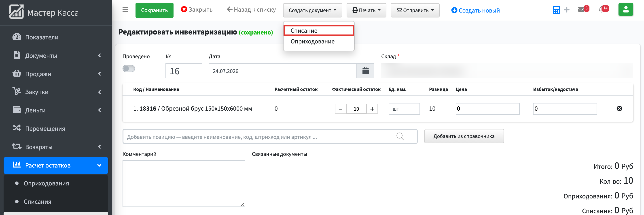Click the Код / Наименование column header
The image size is (644, 215).
[156, 89]
